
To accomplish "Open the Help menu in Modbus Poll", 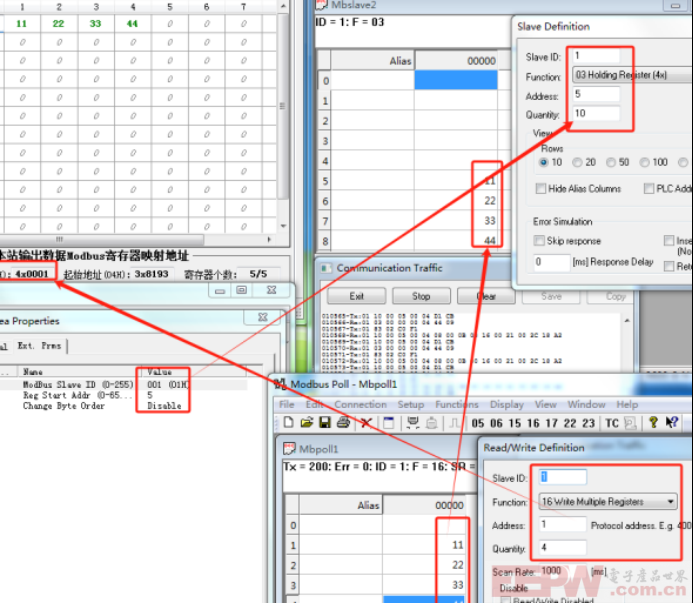I will tap(627, 404).
